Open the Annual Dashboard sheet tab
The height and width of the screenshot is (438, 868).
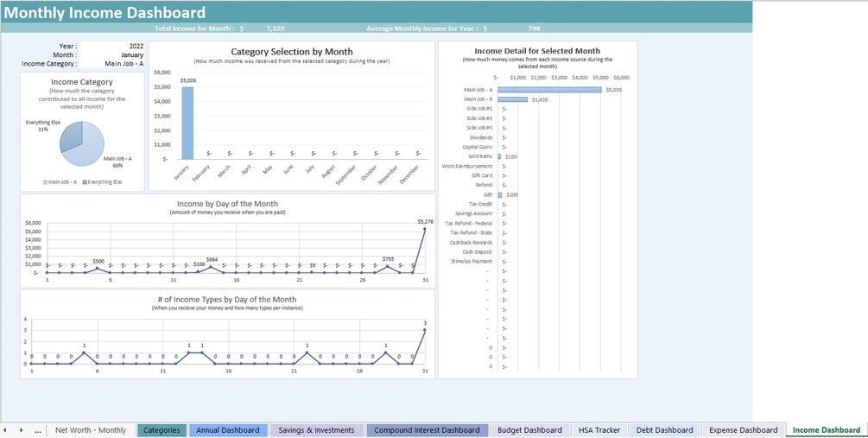227,430
